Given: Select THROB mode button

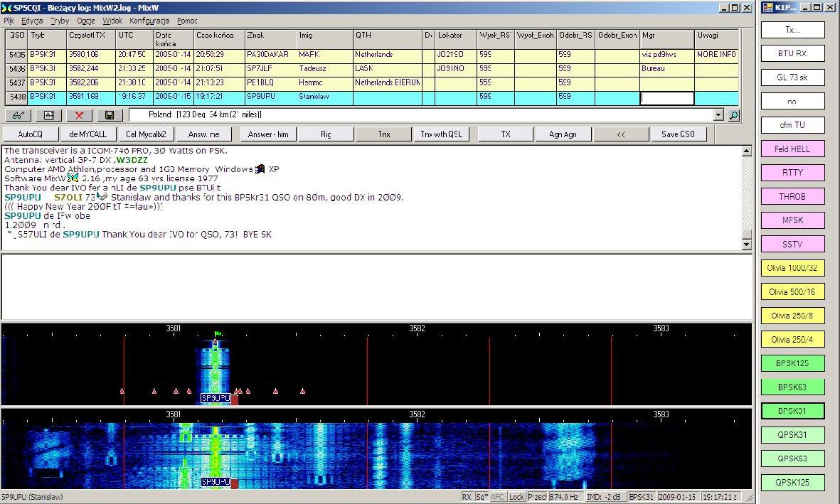Looking at the screenshot, I should (792, 197).
